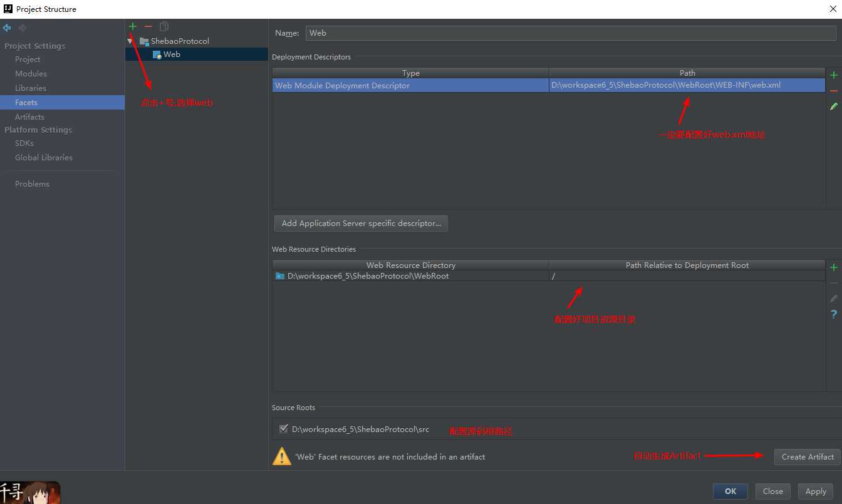Viewport: 842px width, 504px height.
Task: Click Path Relative to Deployment Root header
Action: pyautogui.click(x=687, y=265)
